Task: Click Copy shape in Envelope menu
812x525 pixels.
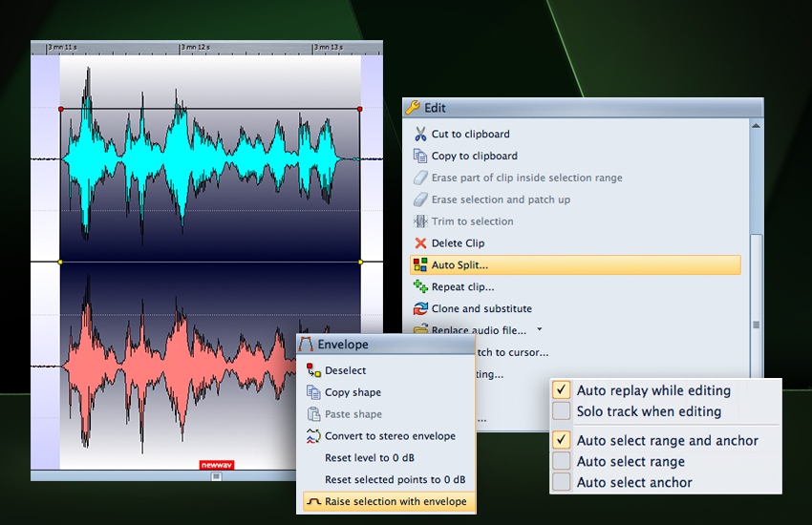Action: coord(353,392)
